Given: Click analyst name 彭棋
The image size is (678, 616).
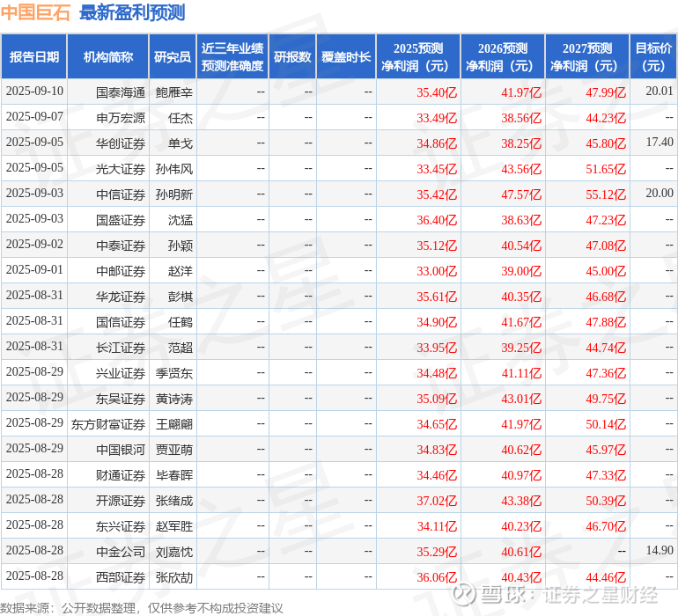Looking at the screenshot, I should pos(181,297).
